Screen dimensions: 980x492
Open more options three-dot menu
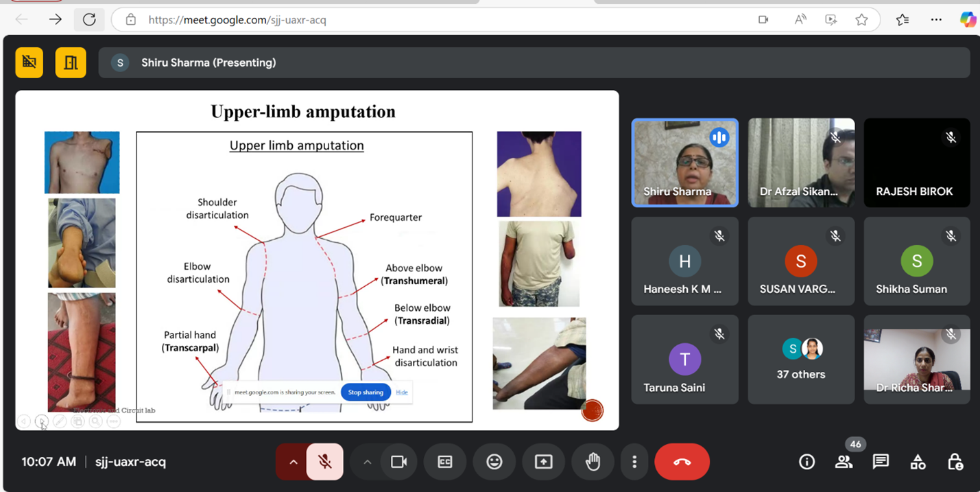point(634,462)
